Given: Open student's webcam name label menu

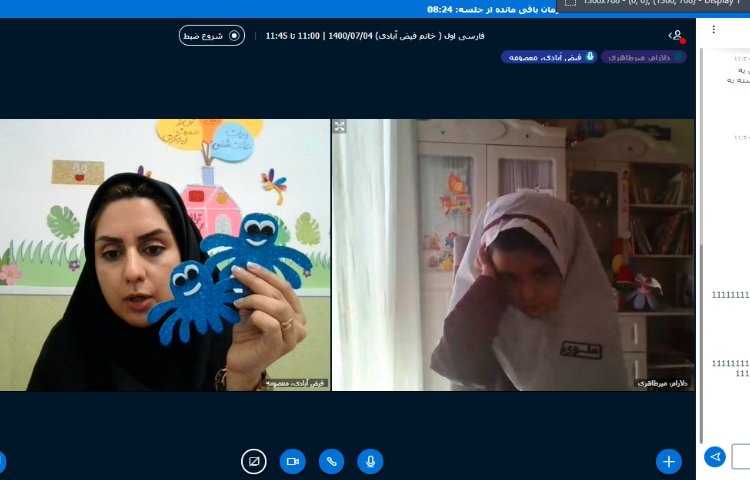Looking at the screenshot, I should [x=661, y=383].
